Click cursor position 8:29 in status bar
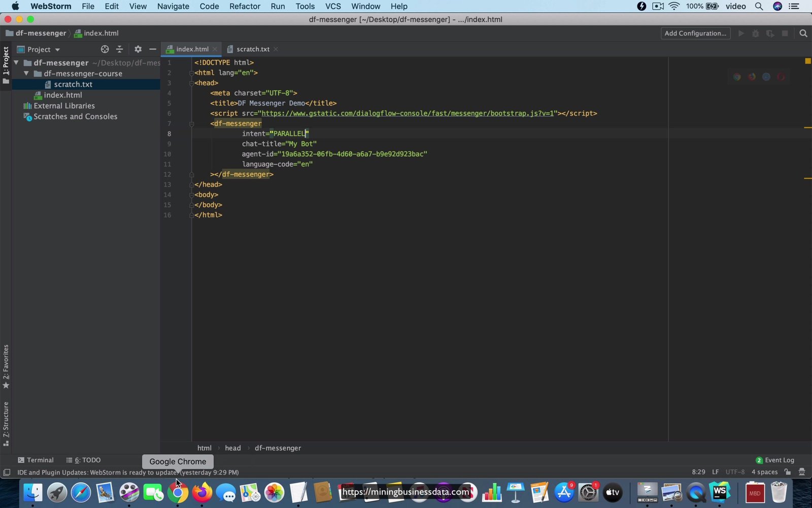Screen dimensions: 812x508 coord(698,472)
